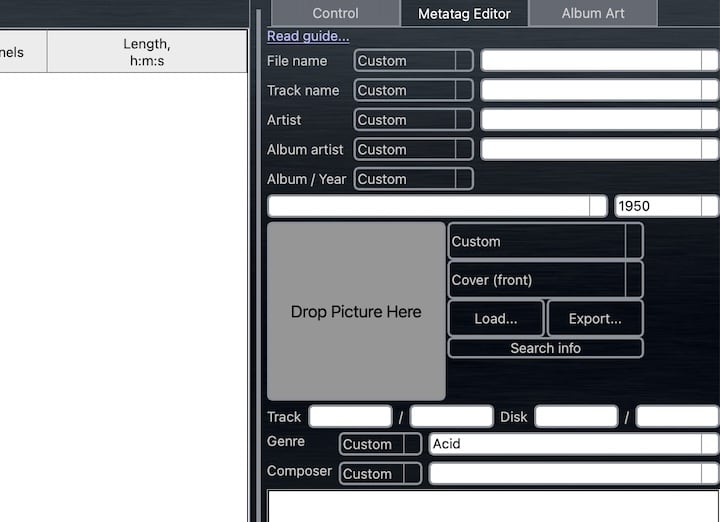Viewport: 720px width, 522px height.
Task: Click the Track name text field
Action: click(600, 90)
